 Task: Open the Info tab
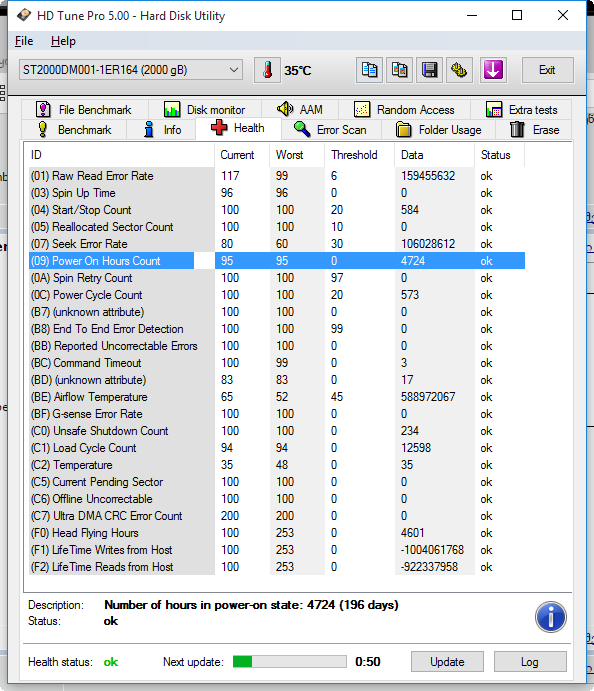click(x=162, y=130)
